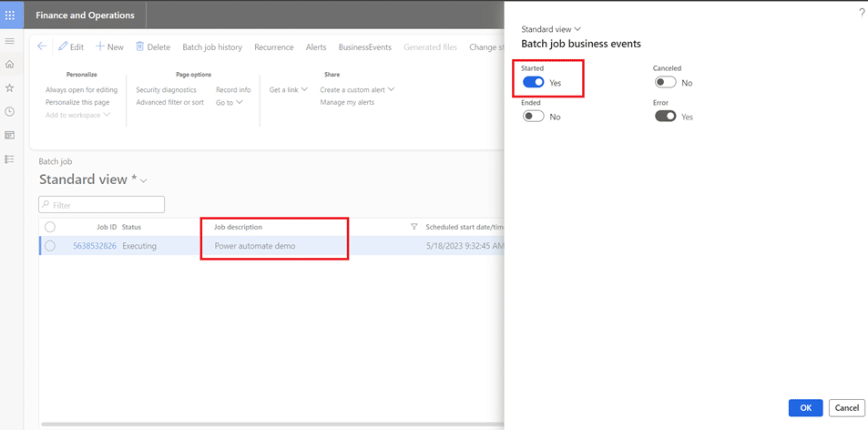Go to Home in sidebar

(9, 64)
